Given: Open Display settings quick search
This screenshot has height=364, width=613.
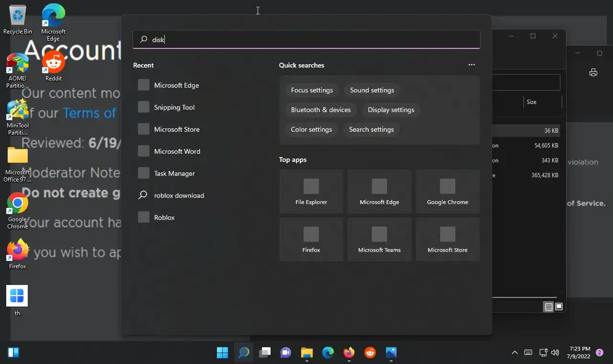Looking at the screenshot, I should click(x=391, y=110).
